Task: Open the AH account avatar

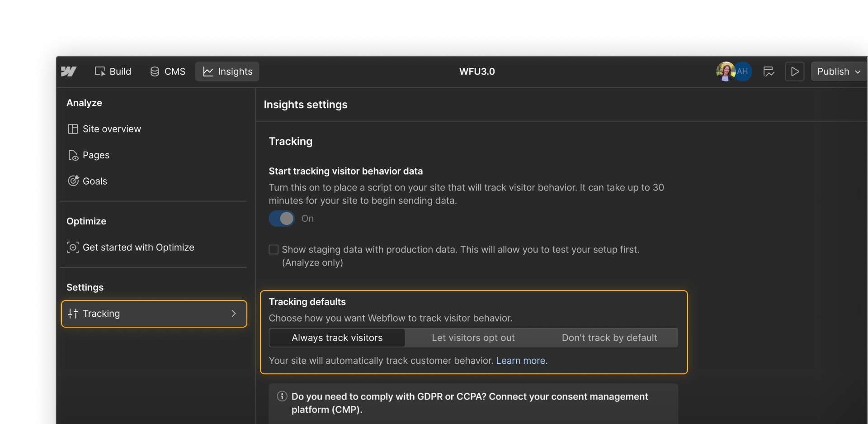Action: click(743, 71)
